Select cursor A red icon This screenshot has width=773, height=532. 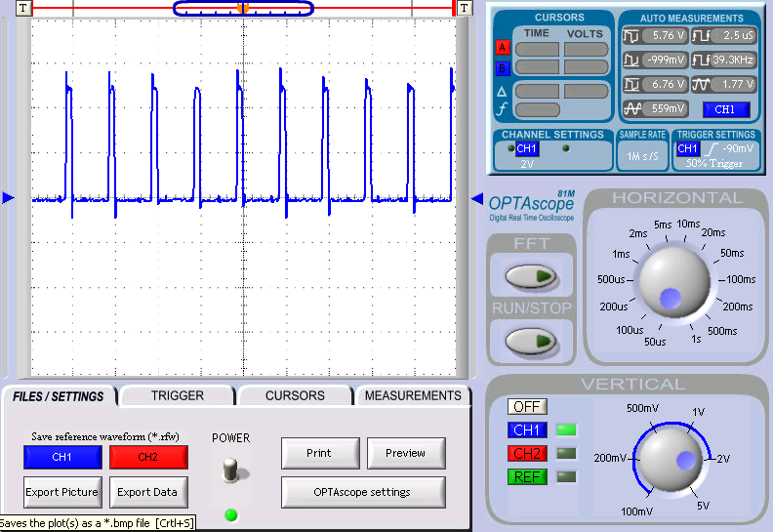click(x=503, y=49)
